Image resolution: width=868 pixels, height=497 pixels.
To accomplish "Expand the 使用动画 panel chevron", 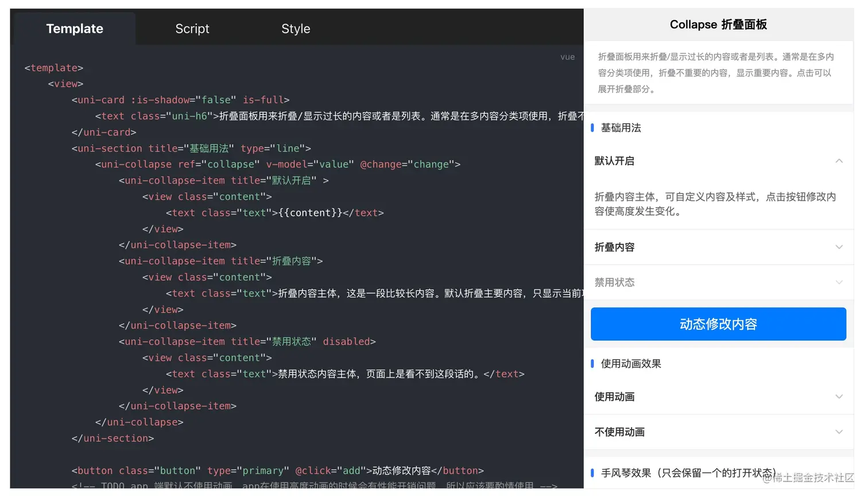I will click(x=839, y=397).
